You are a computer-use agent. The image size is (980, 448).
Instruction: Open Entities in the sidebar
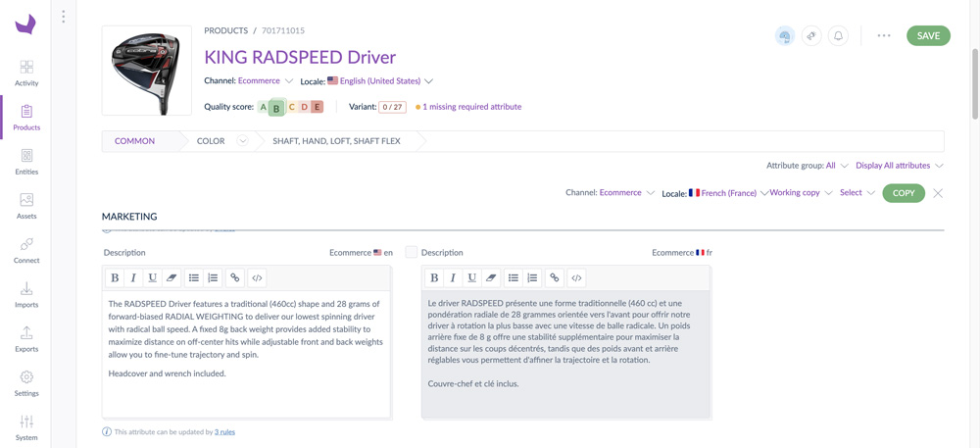pyautogui.click(x=26, y=162)
